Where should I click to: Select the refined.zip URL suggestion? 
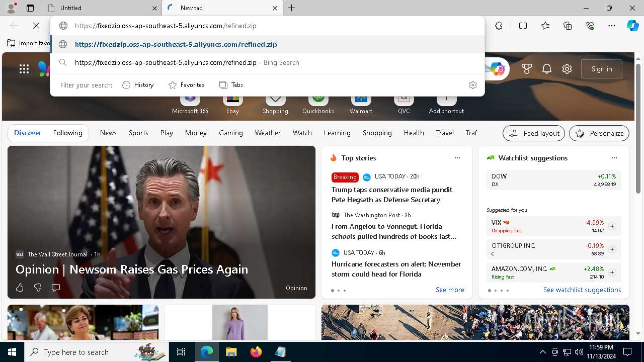(267, 44)
